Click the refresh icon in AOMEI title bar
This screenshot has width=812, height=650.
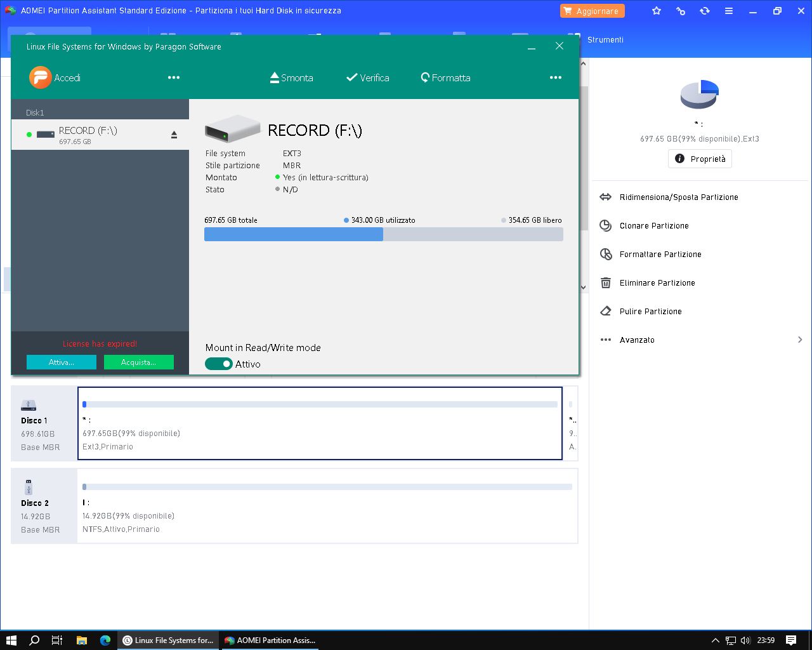tap(705, 11)
